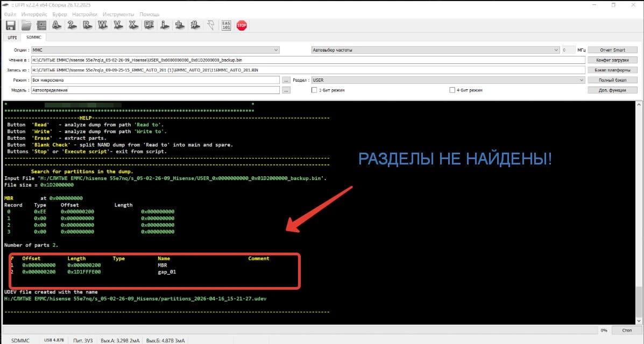Click the '...' browse button beside Модель

tap(286, 90)
